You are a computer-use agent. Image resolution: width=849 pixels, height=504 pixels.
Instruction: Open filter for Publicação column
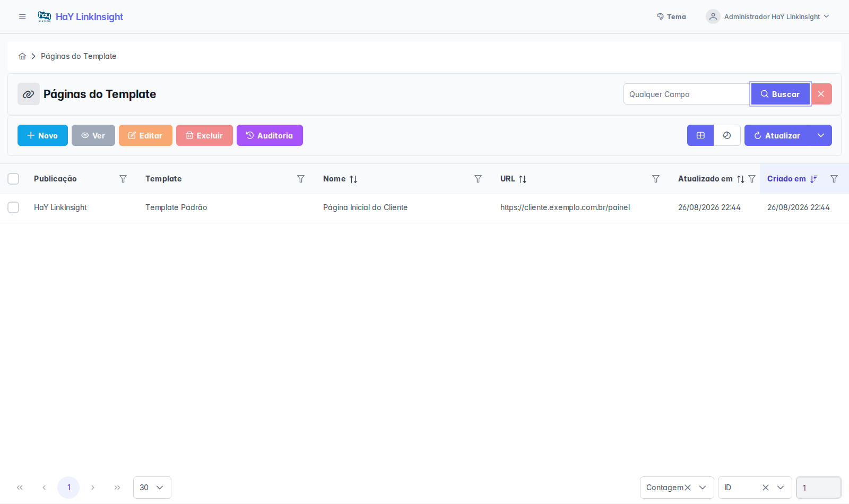(x=123, y=179)
